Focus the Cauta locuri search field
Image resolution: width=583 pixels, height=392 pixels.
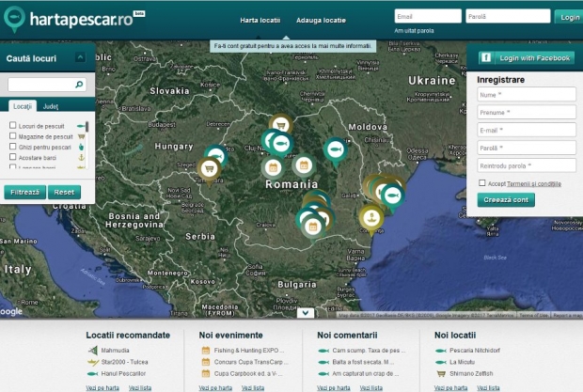pyautogui.click(x=47, y=85)
